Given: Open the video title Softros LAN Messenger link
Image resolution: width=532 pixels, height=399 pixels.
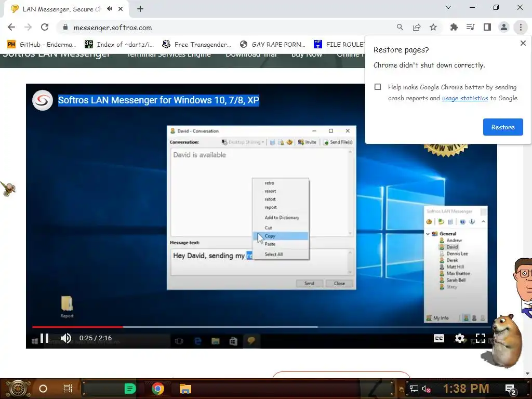Looking at the screenshot, I should click(158, 100).
